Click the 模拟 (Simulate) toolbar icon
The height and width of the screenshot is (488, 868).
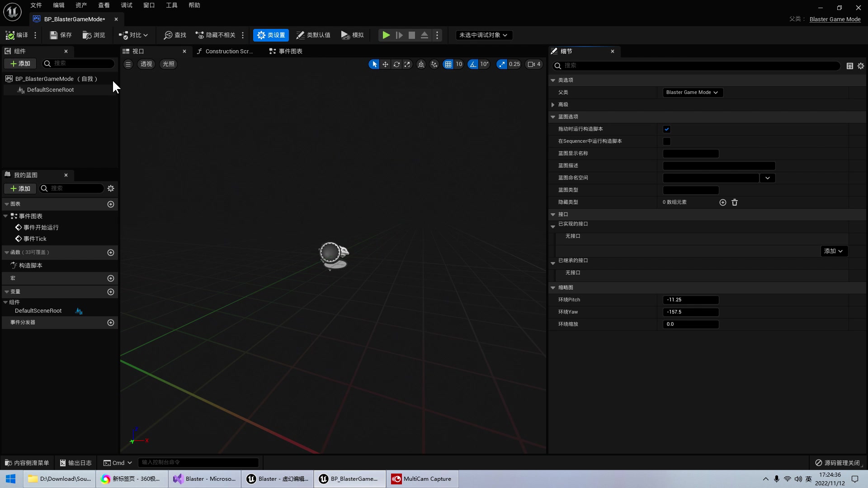coord(352,35)
